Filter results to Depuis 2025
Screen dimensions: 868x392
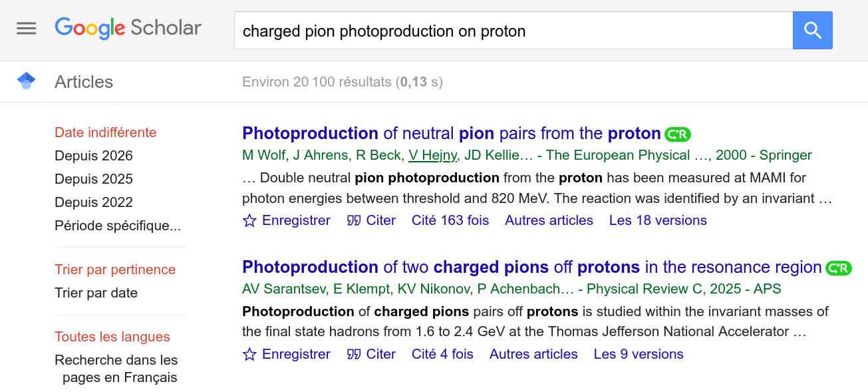94,179
